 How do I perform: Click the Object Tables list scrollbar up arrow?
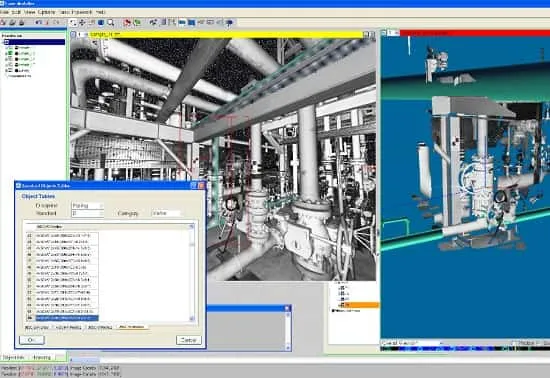(x=192, y=227)
